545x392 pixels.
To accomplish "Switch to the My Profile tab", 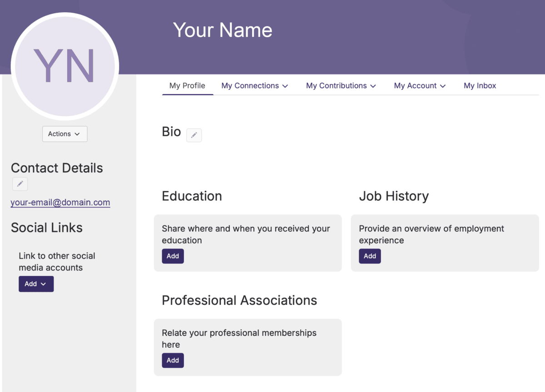I will tap(187, 86).
